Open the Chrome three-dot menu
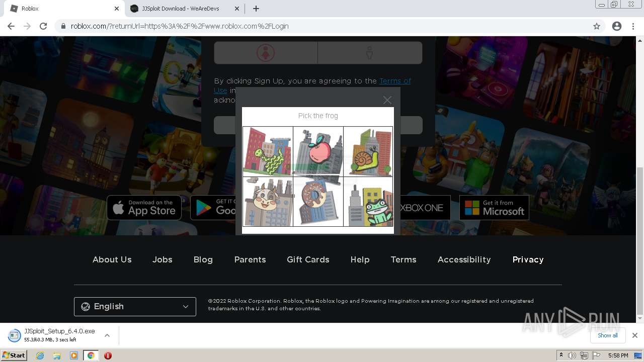 633,26
